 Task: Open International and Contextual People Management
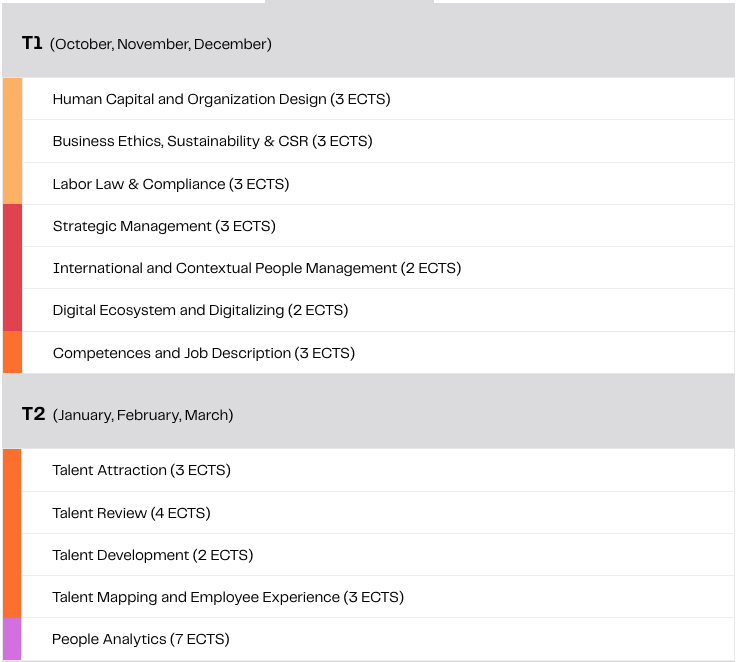pyautogui.click(x=256, y=268)
